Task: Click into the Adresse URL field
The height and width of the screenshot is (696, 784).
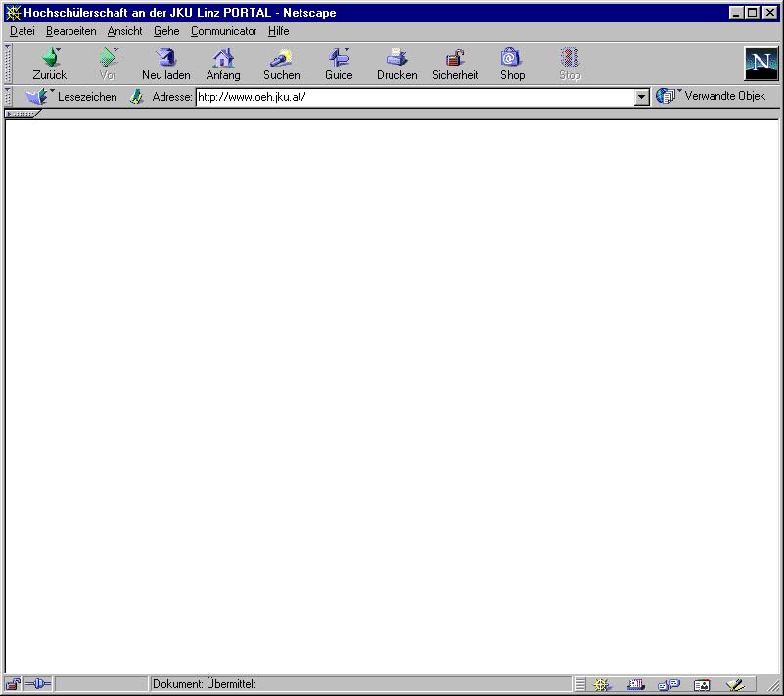Action: click(415, 97)
